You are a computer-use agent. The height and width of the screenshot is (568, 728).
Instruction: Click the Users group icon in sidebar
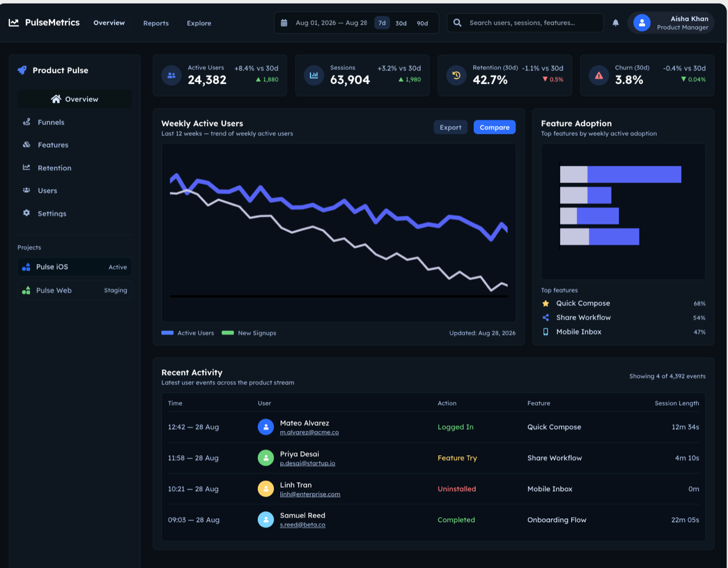coord(27,190)
